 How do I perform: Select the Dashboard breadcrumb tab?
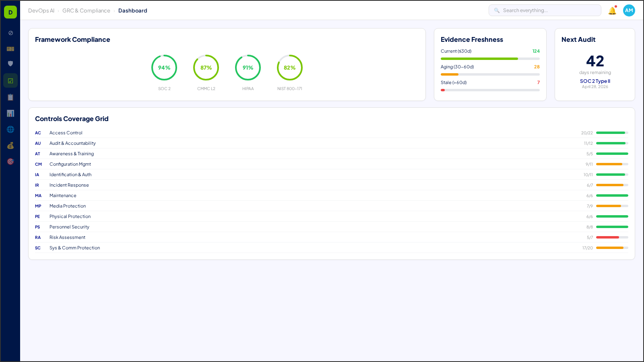pyautogui.click(x=133, y=10)
